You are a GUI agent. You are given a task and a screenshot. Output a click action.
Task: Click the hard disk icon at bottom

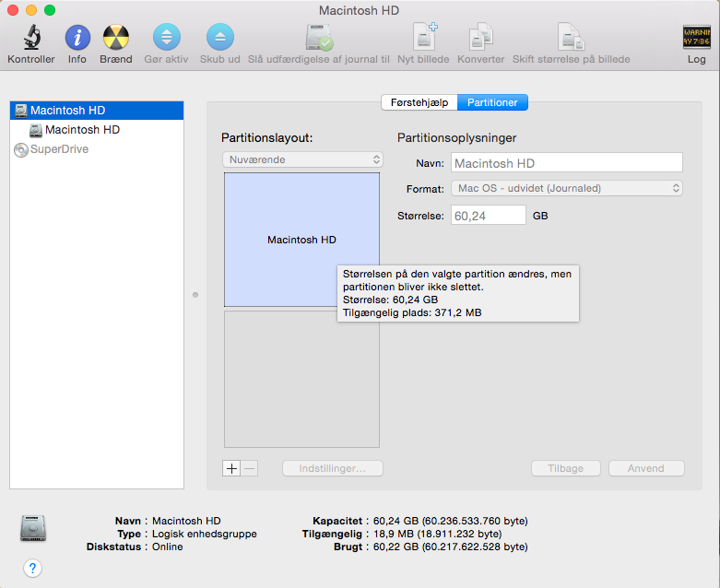pos(33,528)
